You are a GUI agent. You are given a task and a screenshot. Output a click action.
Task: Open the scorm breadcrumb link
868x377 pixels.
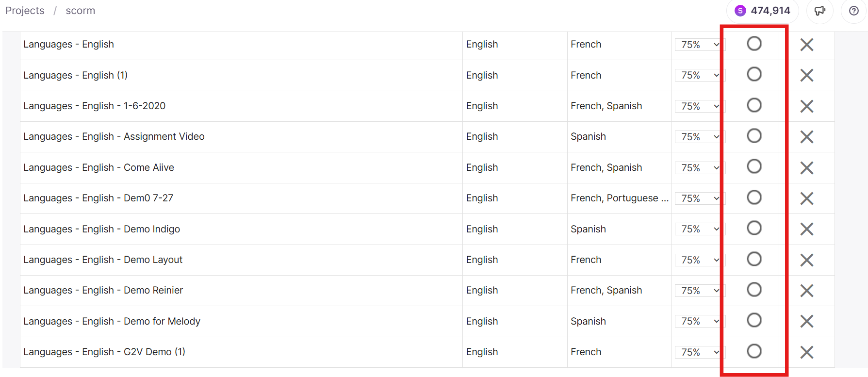point(81,11)
